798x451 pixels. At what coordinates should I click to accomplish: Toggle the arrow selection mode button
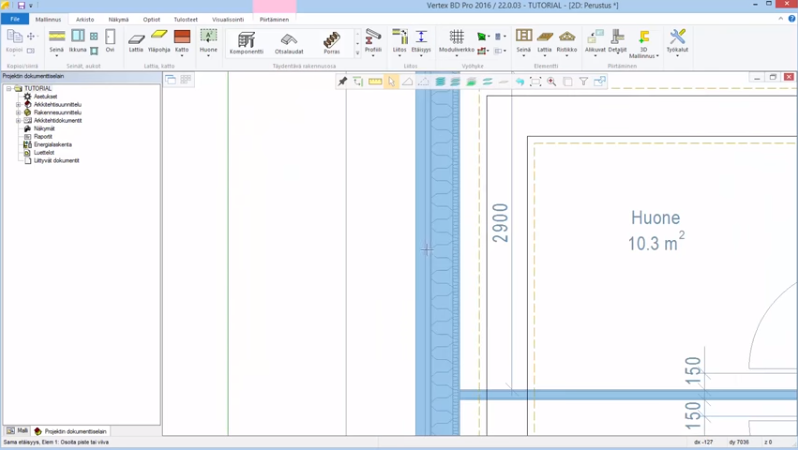click(x=391, y=81)
